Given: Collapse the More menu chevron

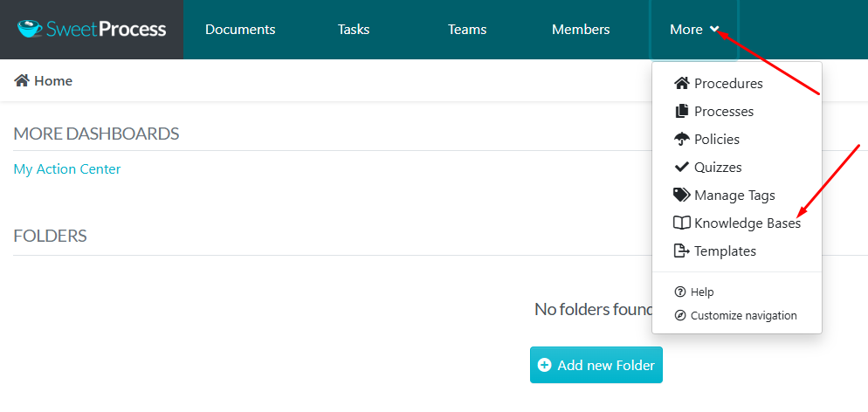Looking at the screenshot, I should (x=714, y=30).
